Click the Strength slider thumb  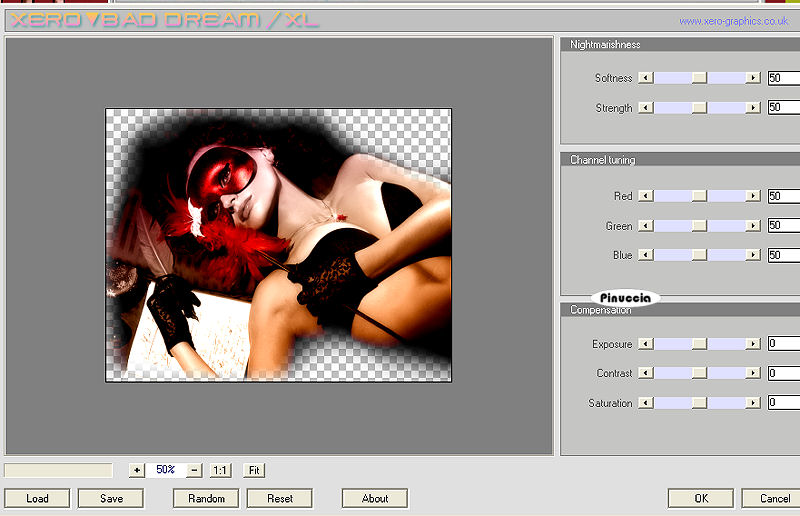699,108
